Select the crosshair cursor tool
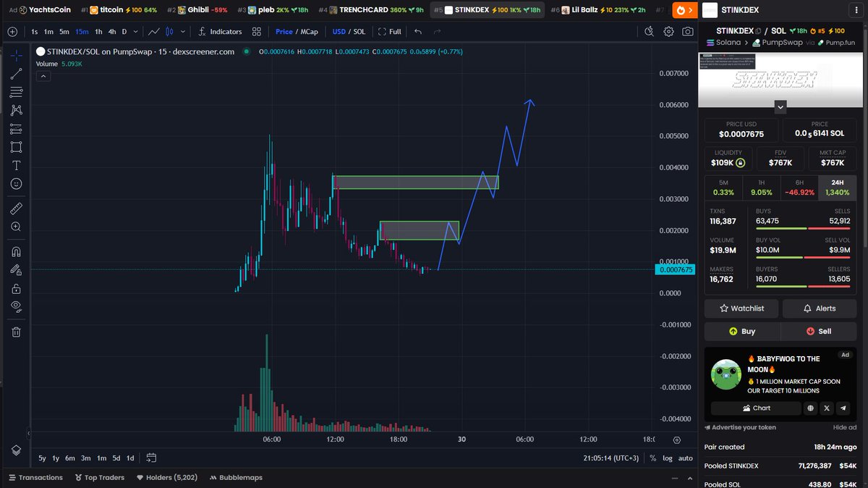Screen dimensions: 868x488 [16, 55]
